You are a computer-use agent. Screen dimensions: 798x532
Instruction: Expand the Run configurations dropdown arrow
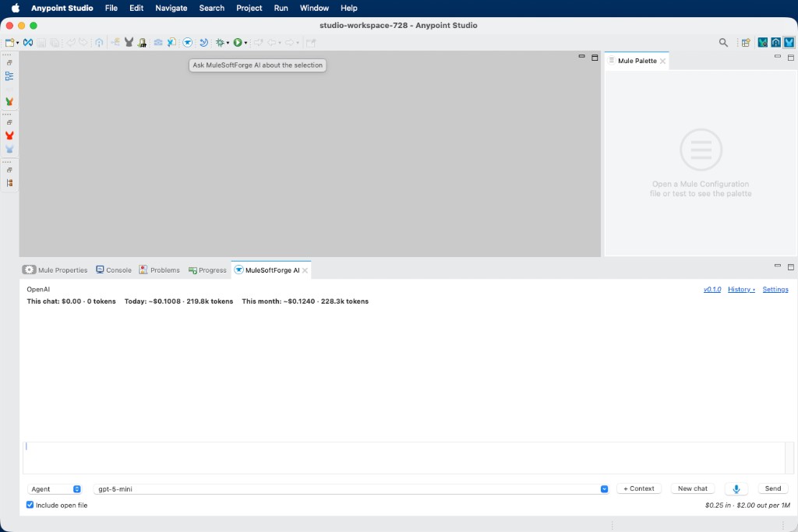point(245,43)
